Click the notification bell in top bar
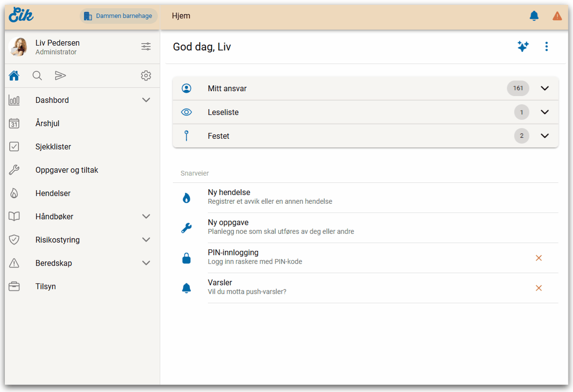This screenshot has width=573, height=392. tap(534, 16)
